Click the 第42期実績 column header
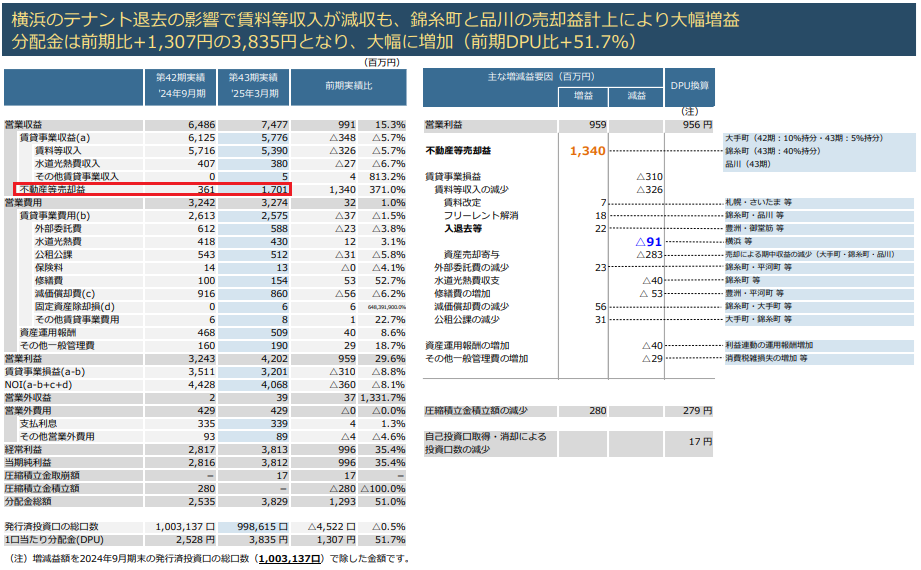Screen dimensions: 921x570 (x=181, y=77)
